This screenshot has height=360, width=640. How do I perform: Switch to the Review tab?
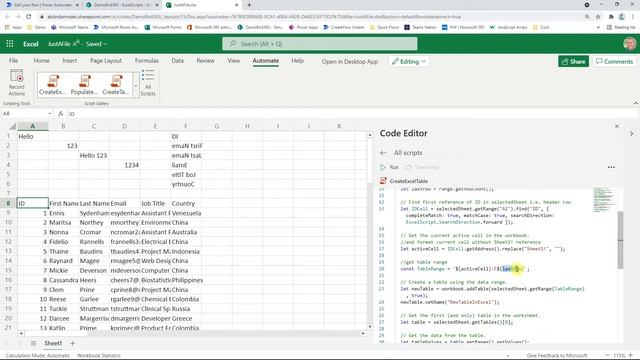pyautogui.click(x=205, y=60)
